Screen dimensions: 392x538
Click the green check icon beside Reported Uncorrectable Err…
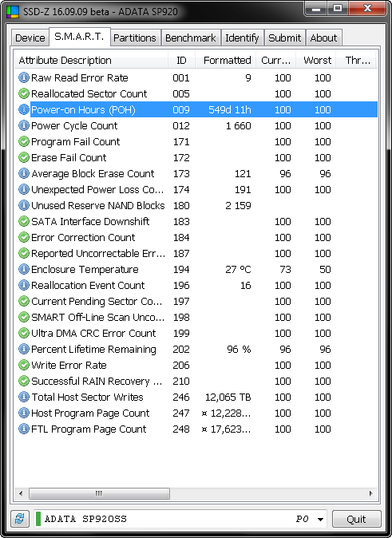[24, 253]
